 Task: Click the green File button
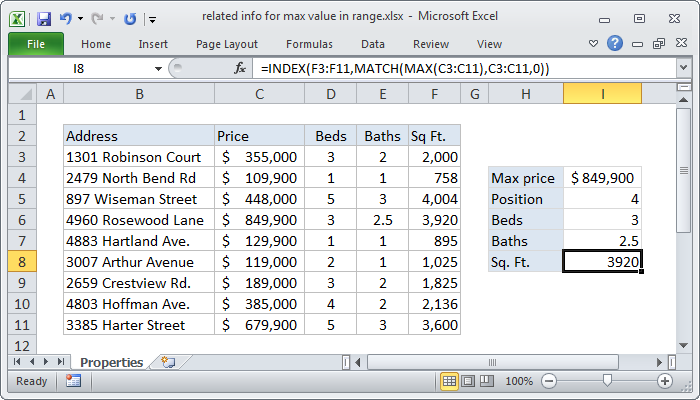(x=35, y=44)
